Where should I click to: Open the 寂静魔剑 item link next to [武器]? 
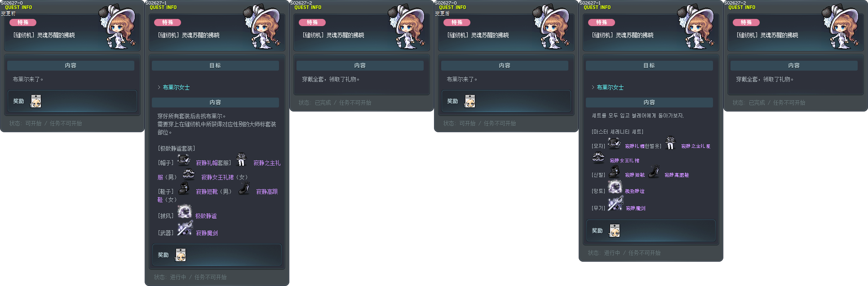coord(207,233)
